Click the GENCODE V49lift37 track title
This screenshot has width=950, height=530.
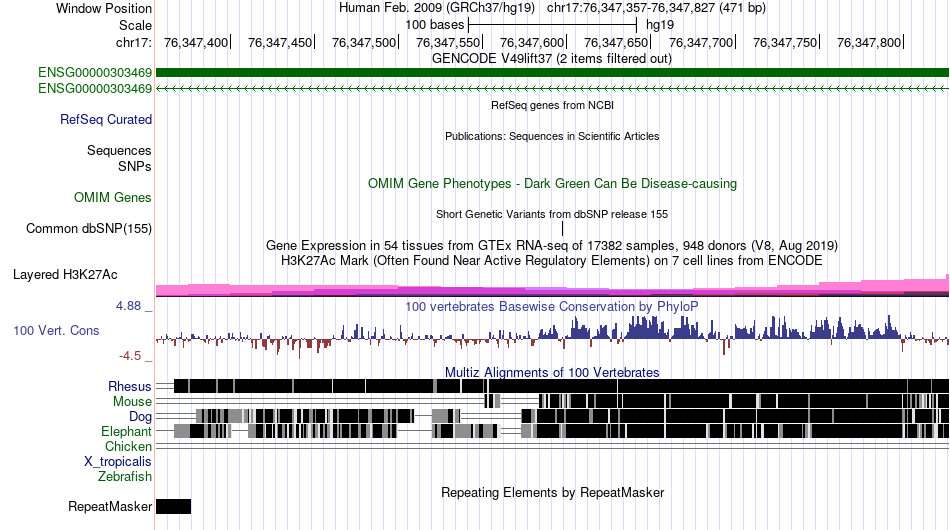click(x=552, y=59)
